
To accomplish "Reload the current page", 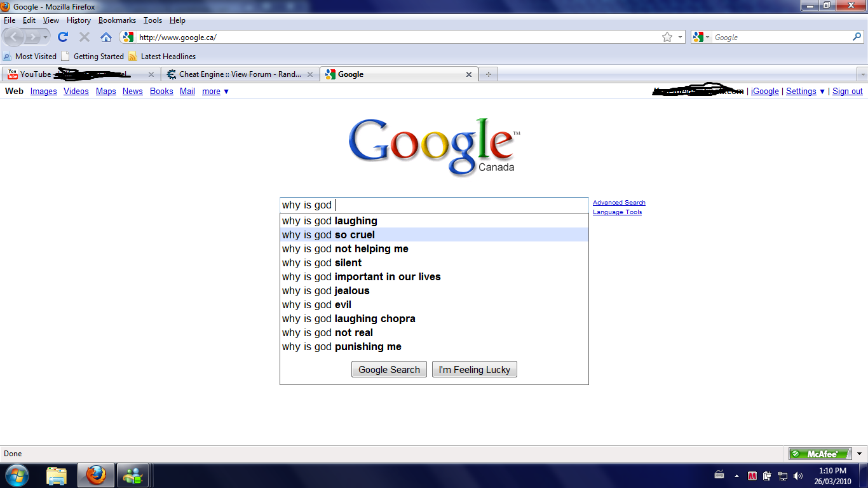I will coord(63,37).
